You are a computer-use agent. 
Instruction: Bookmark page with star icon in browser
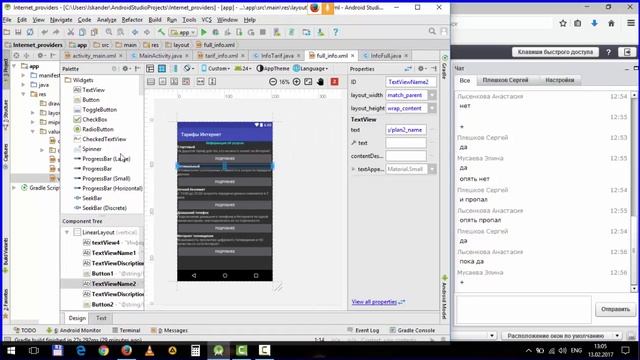[x=563, y=23]
